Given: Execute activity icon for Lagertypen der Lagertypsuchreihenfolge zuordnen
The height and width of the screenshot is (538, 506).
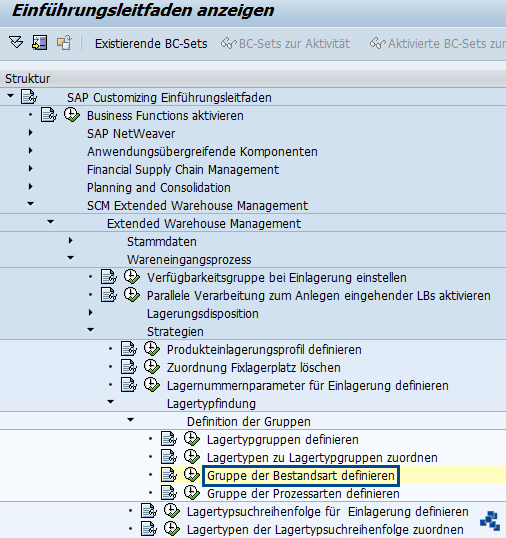Looking at the screenshot, I should click(172, 529).
